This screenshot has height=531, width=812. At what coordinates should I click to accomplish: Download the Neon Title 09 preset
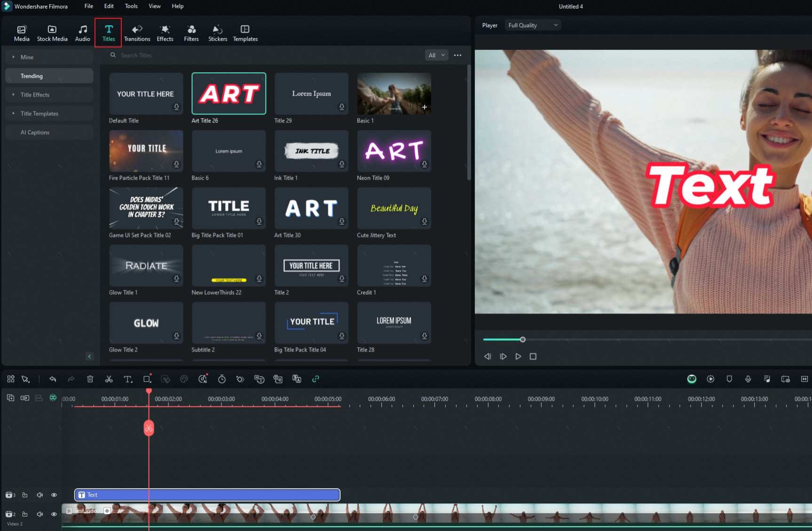425,164
